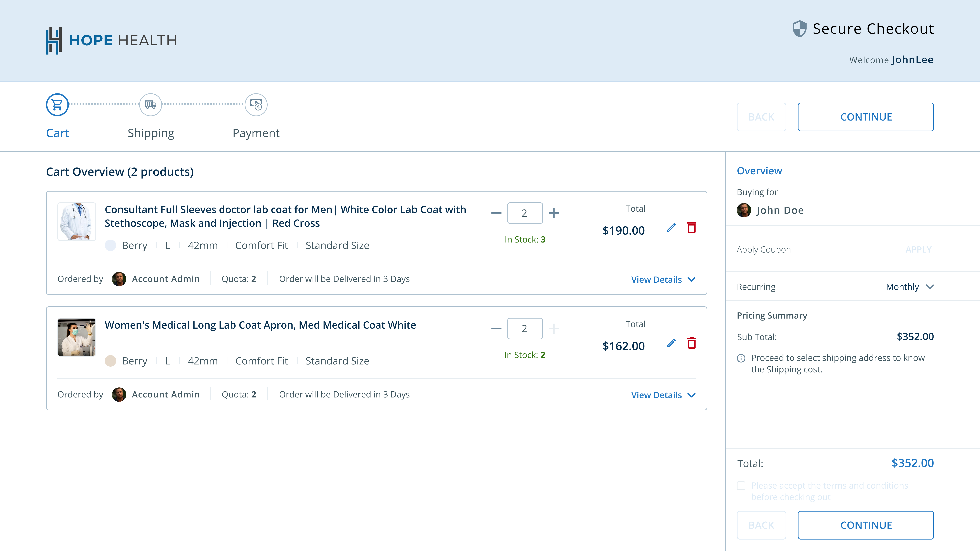Click Berry color swatch on Women's Lab Coat
Image resolution: width=980 pixels, height=551 pixels.
click(x=110, y=361)
